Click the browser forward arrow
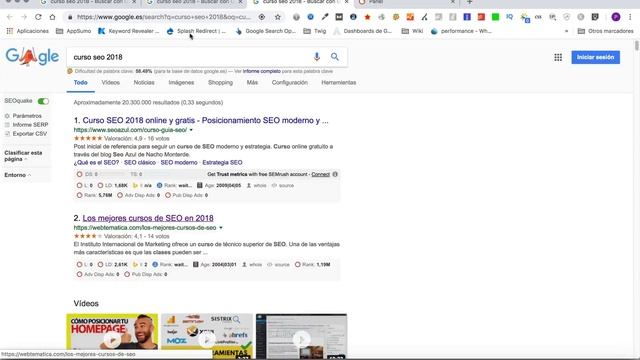Image resolution: width=640 pixels, height=360 pixels. tap(24, 17)
